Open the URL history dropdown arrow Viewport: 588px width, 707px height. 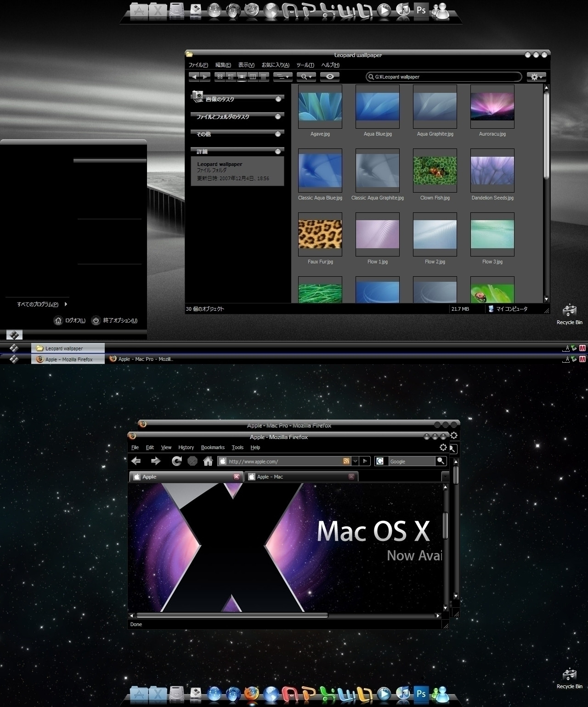point(355,461)
